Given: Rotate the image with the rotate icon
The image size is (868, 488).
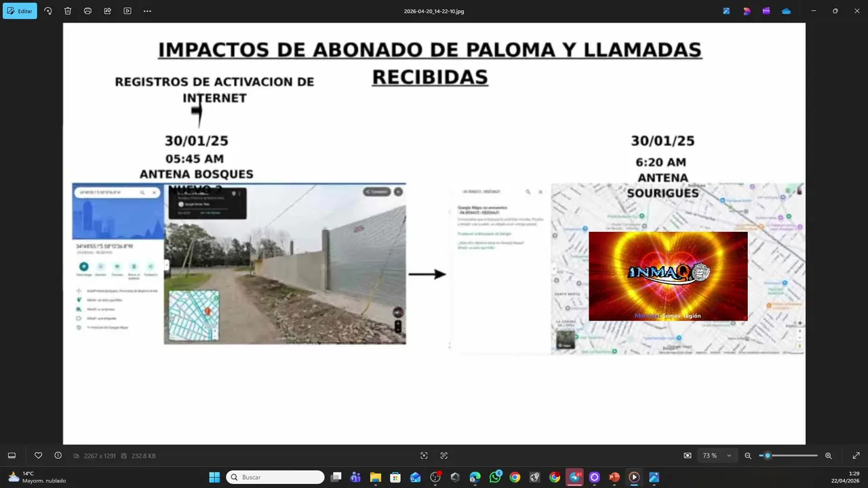Looking at the screenshot, I should 47,11.
